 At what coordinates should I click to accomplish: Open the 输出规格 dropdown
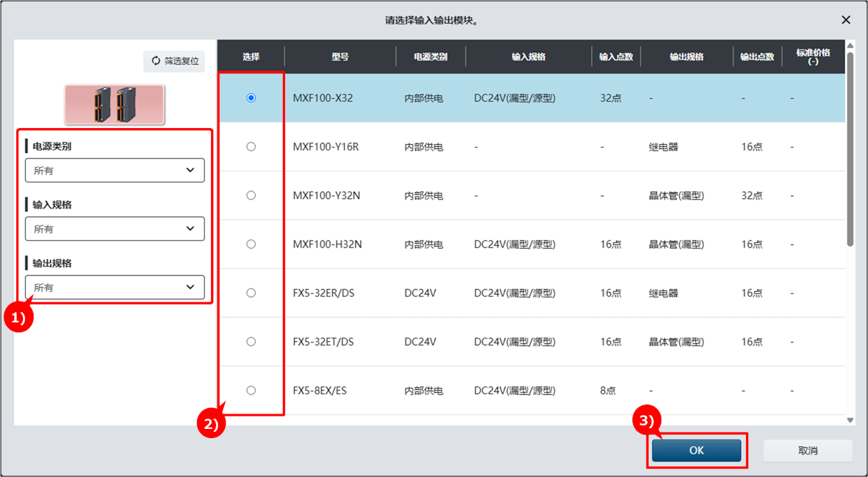[x=115, y=287]
